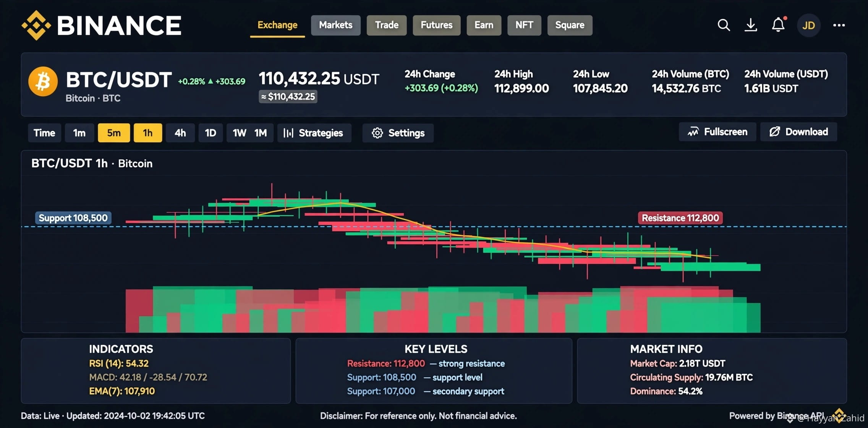Image resolution: width=868 pixels, height=428 pixels.
Task: Open chart Settings gear
Action: coord(398,133)
